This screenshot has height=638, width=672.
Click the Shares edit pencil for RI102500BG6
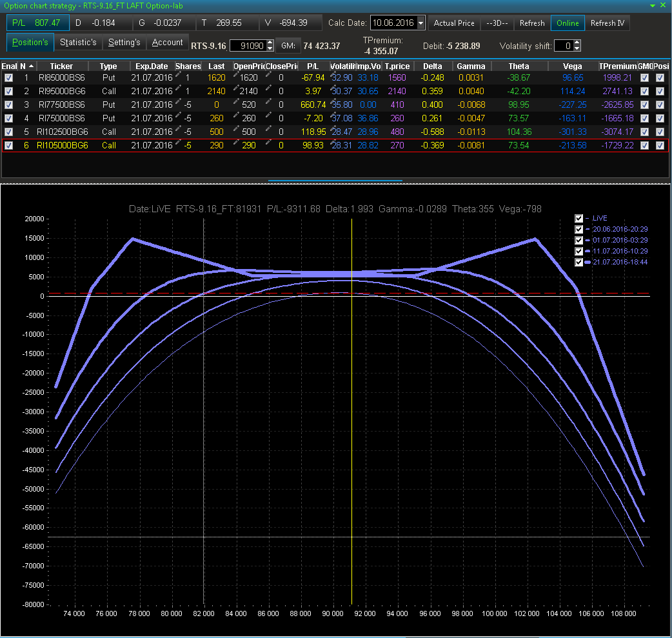pos(179,129)
